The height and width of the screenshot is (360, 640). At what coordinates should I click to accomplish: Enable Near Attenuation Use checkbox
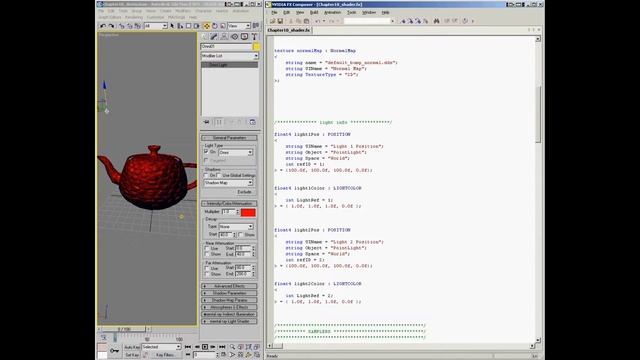pyautogui.click(x=207, y=248)
